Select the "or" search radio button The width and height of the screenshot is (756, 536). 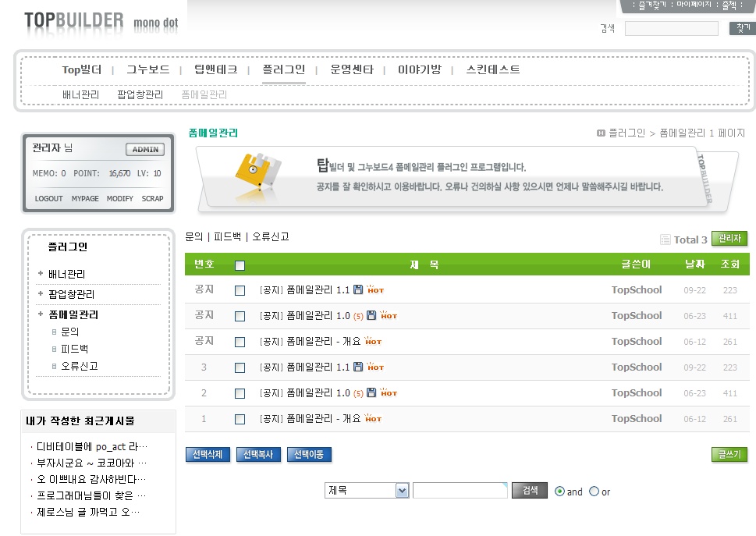point(594,492)
